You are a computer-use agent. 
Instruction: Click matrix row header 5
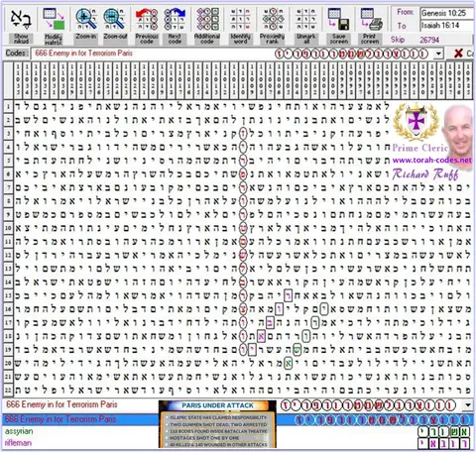tap(8, 161)
